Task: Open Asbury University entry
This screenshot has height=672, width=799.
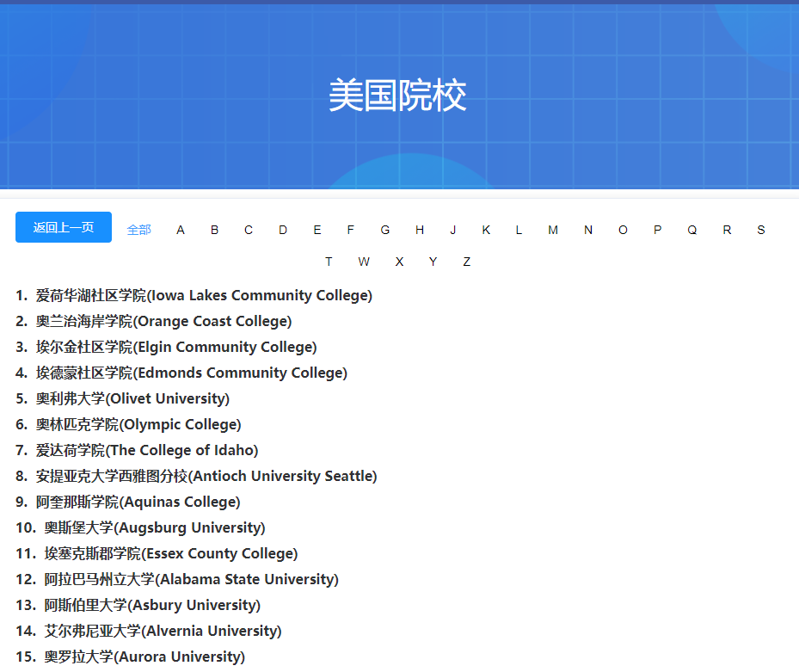Action: click(x=152, y=605)
